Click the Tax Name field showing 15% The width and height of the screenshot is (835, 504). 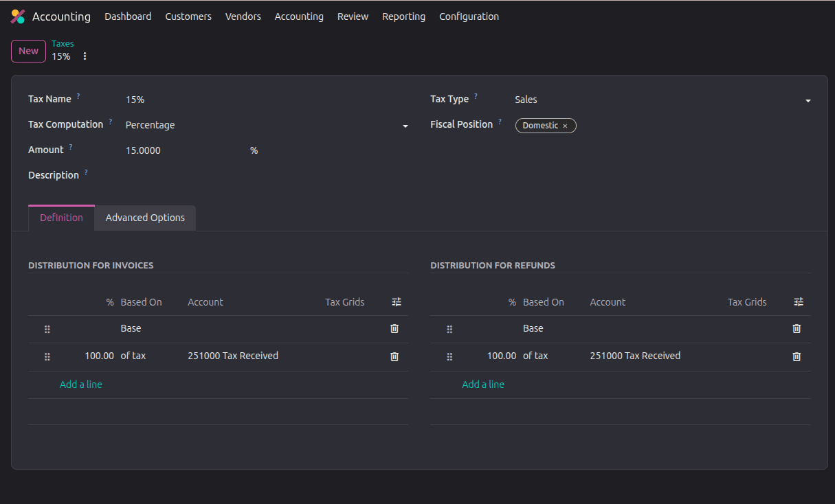[x=267, y=100]
